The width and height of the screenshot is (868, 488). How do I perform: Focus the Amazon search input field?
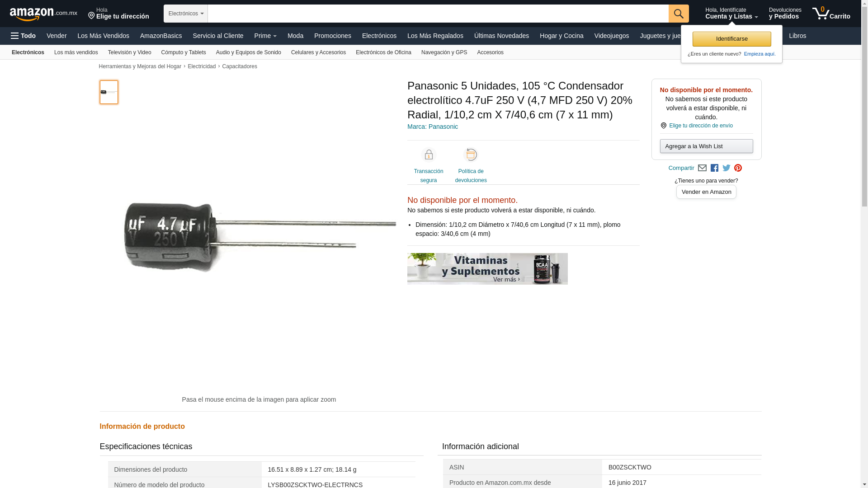[x=438, y=14]
